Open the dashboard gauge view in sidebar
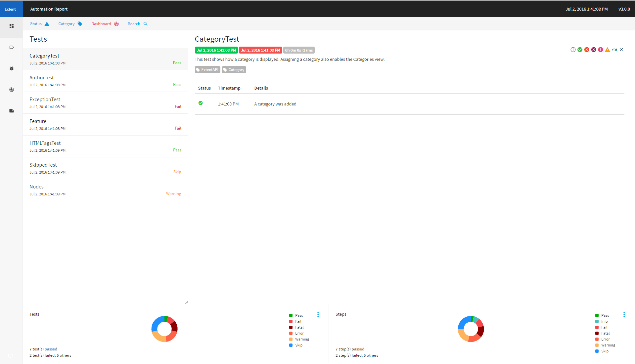This screenshot has height=364, width=635. pyautogui.click(x=12, y=90)
